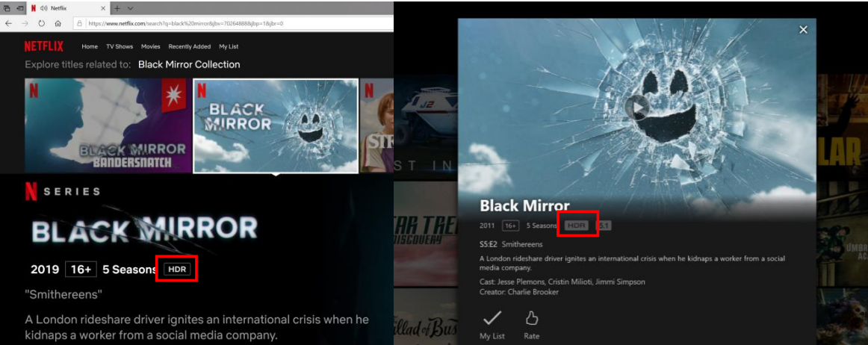
Task: Select the Black Mirror smiley thumbnail
Action: [x=276, y=125]
